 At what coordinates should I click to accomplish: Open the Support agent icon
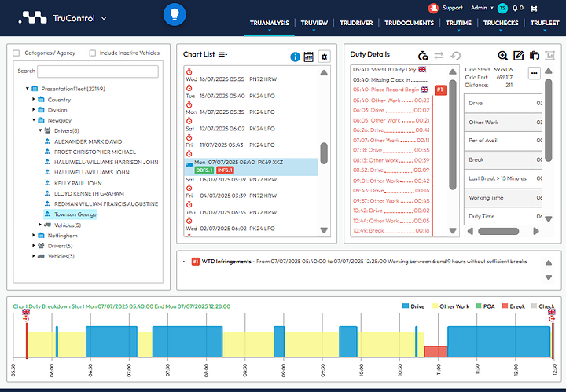(433, 8)
